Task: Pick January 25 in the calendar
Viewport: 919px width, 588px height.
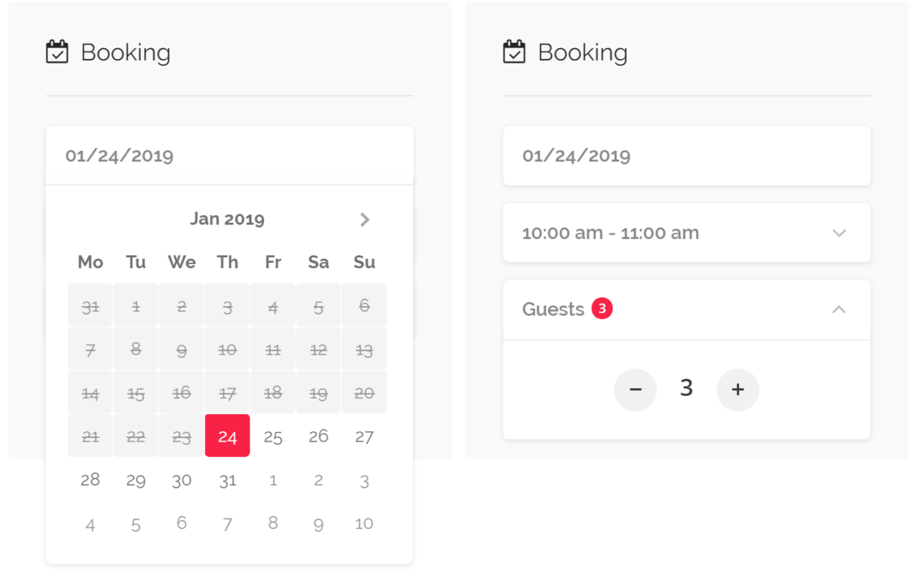Action: coord(273,436)
